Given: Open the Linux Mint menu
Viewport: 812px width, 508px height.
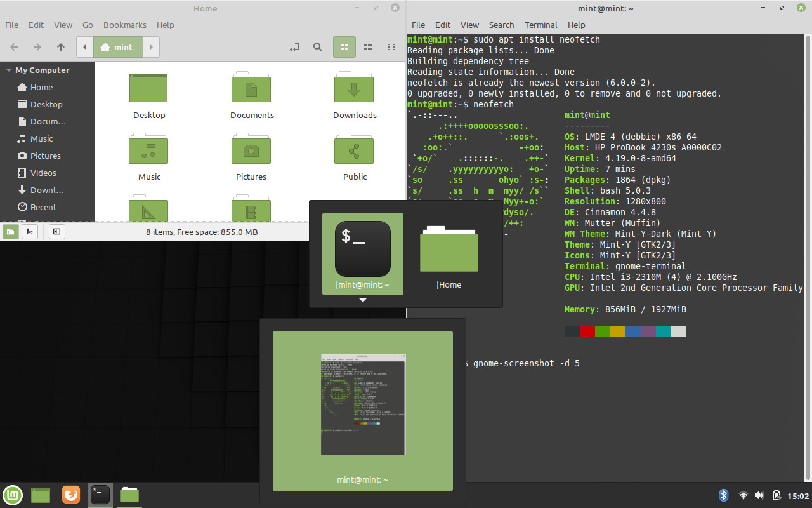Looking at the screenshot, I should [12, 495].
